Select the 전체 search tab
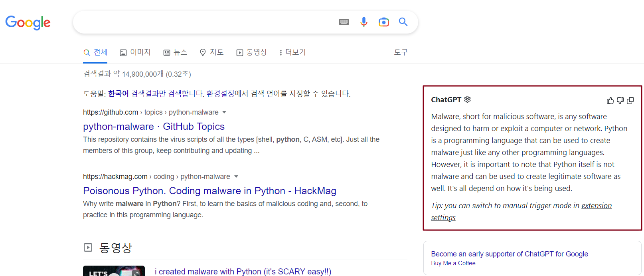This screenshot has width=644, height=276. point(95,52)
